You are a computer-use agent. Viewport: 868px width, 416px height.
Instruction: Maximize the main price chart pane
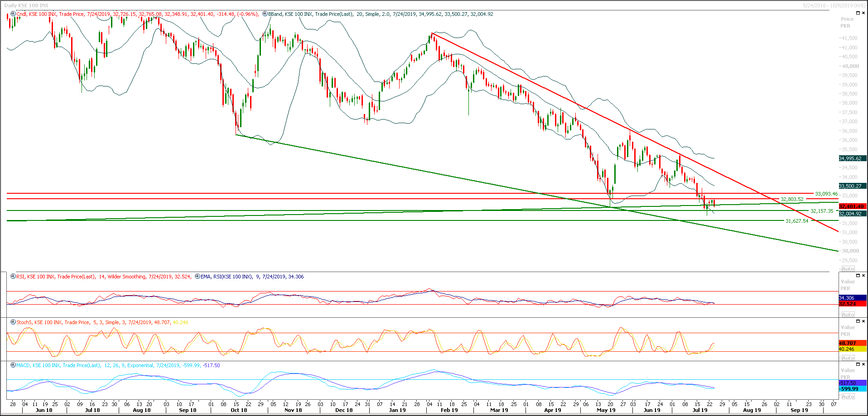tap(858, 13)
